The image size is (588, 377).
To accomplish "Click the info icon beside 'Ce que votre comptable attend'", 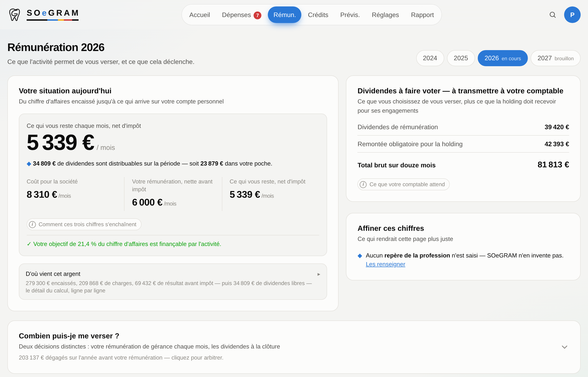I will (363, 184).
